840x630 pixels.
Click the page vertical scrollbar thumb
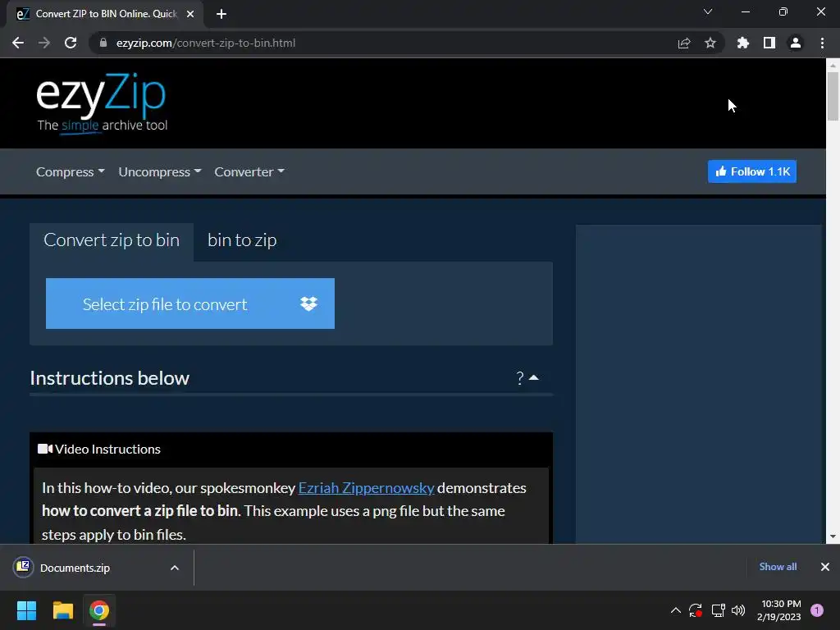tap(833, 97)
